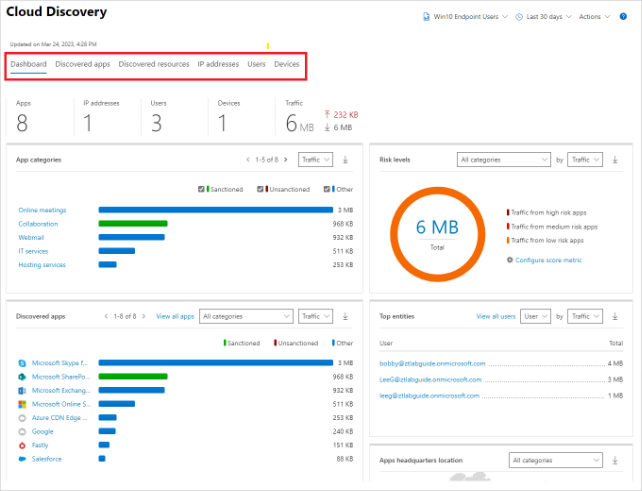Click View all apps link
642x491 pixels.
(x=175, y=316)
